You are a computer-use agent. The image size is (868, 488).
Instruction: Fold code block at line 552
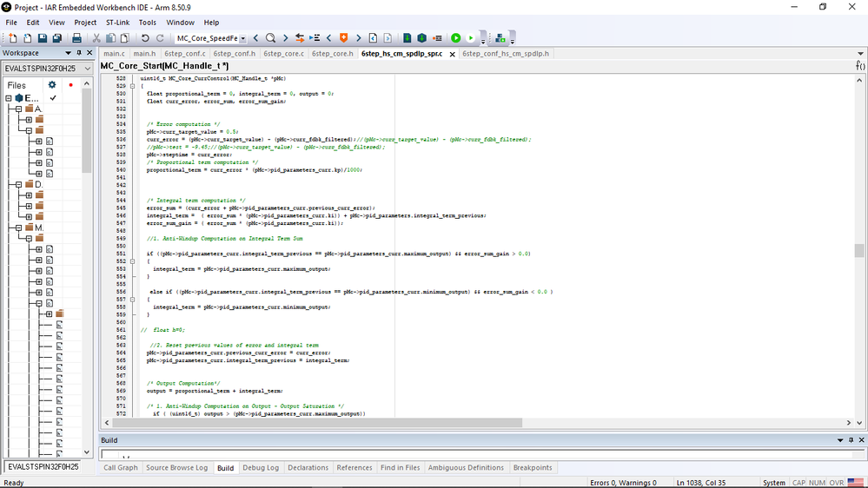(x=132, y=261)
